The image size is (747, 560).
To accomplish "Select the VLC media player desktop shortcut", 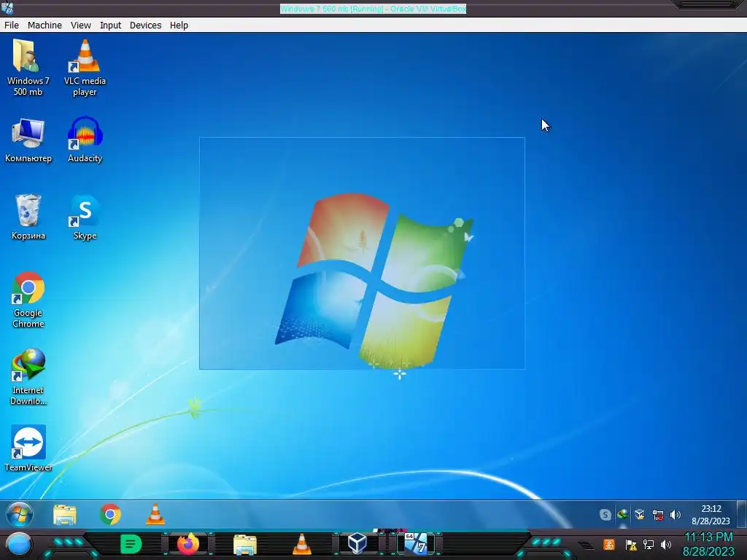I will pos(85,67).
